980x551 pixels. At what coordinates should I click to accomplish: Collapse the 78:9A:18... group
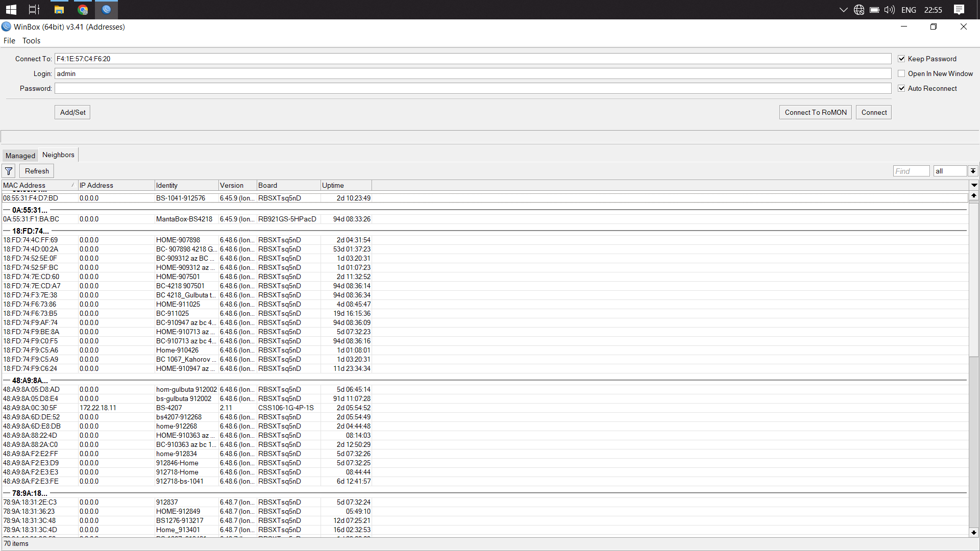pyautogui.click(x=7, y=493)
